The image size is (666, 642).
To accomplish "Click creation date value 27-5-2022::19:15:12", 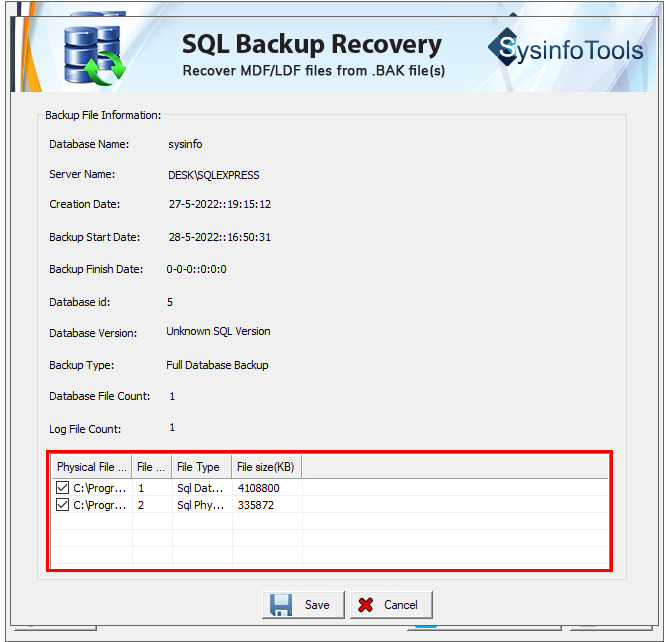I will coord(220,204).
